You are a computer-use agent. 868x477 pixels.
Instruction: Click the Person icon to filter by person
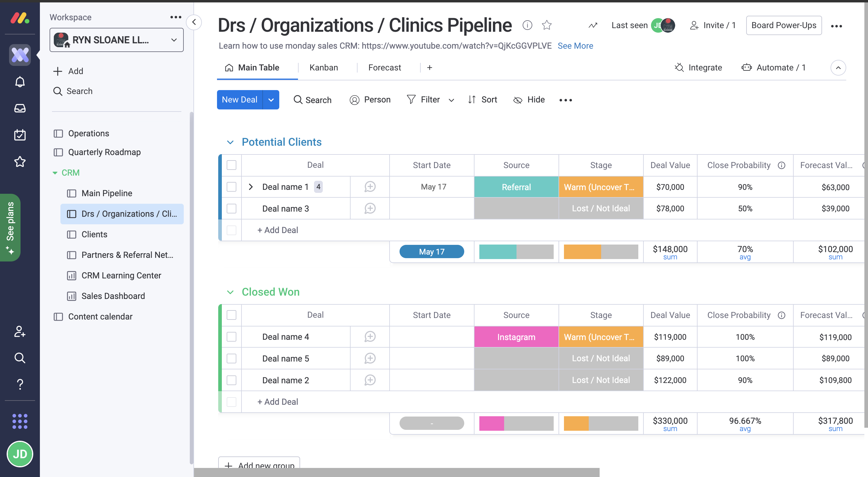point(355,99)
